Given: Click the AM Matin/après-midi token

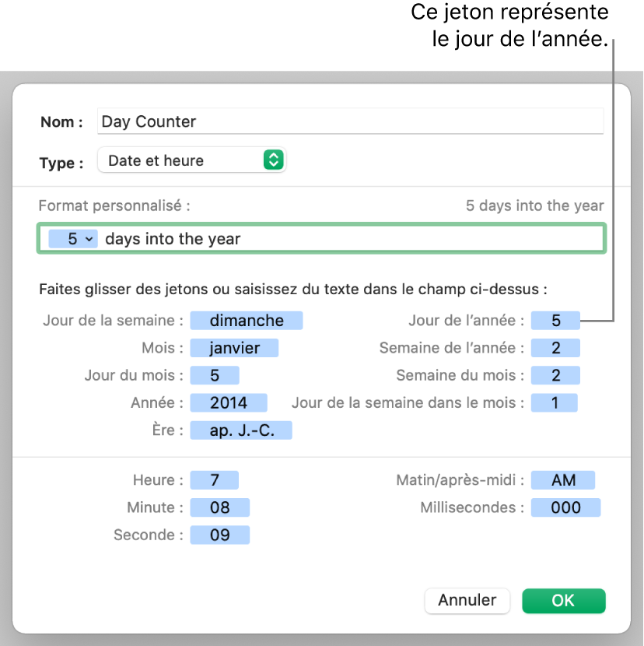Looking at the screenshot, I should coord(563,480).
